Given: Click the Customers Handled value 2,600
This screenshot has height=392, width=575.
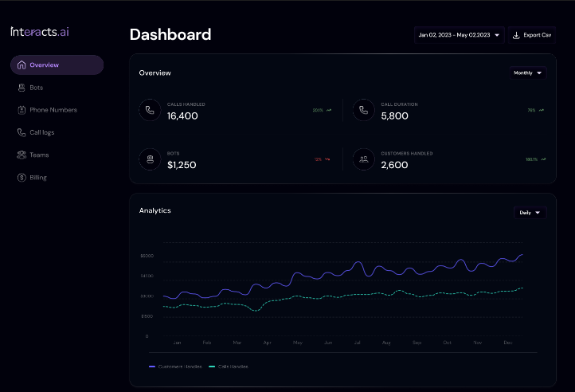Looking at the screenshot, I should click(394, 165).
